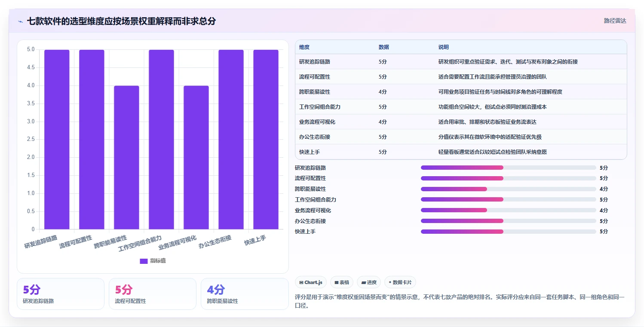Select the 业务流程可视化 cell in the table

(x=317, y=122)
